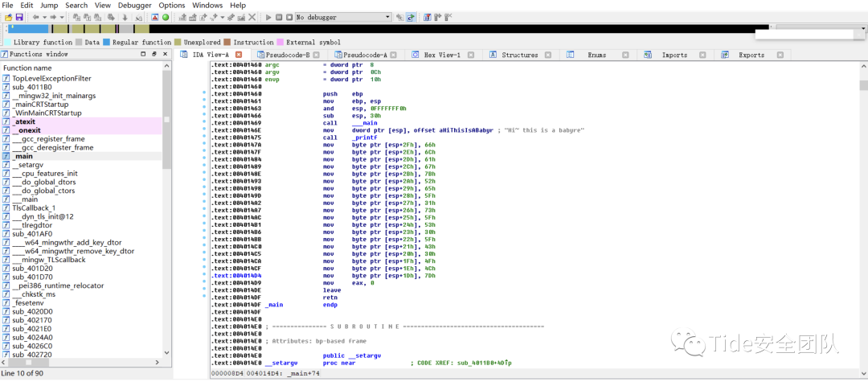Click the X cancel icon in toolbar
The height and width of the screenshot is (382, 868).
[x=252, y=17]
